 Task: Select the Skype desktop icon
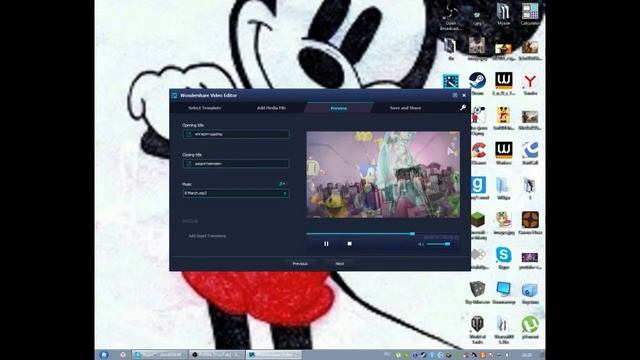504,258
